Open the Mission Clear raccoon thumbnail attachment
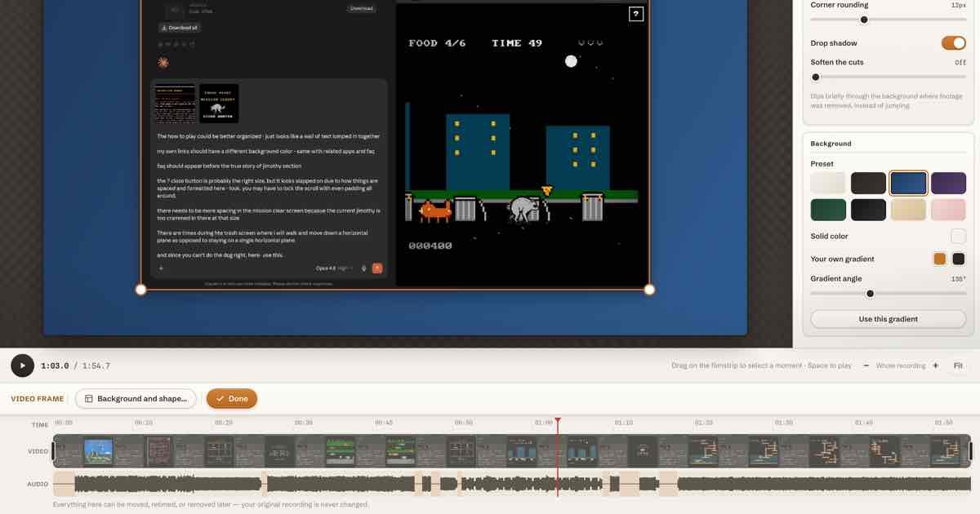Viewport: 980px width, 514px height. coord(219,104)
